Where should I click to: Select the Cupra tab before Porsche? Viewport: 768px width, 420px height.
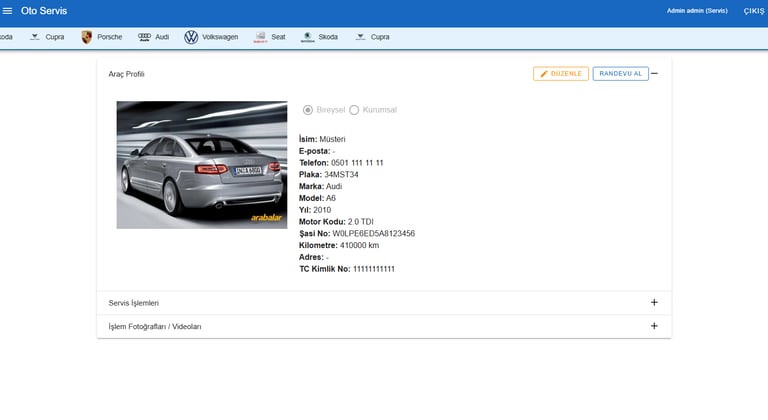(47, 37)
